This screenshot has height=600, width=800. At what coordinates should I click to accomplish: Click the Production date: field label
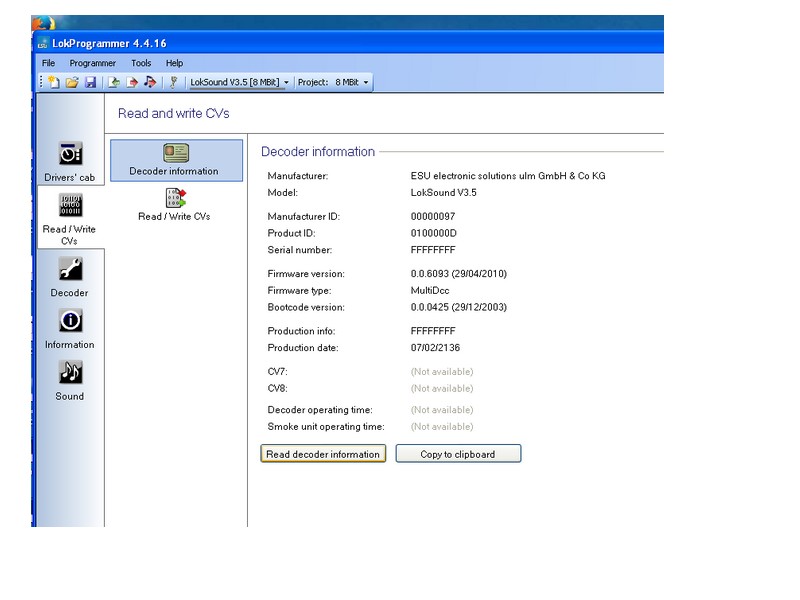tap(303, 348)
